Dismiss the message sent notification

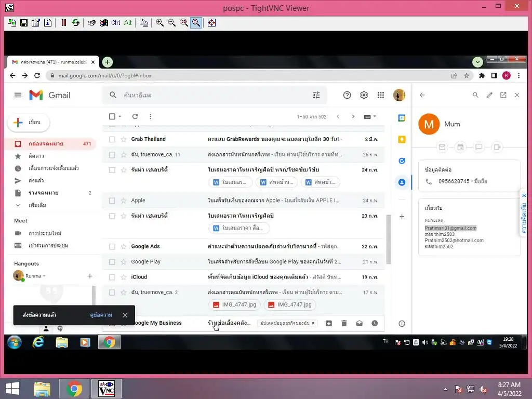point(125,315)
